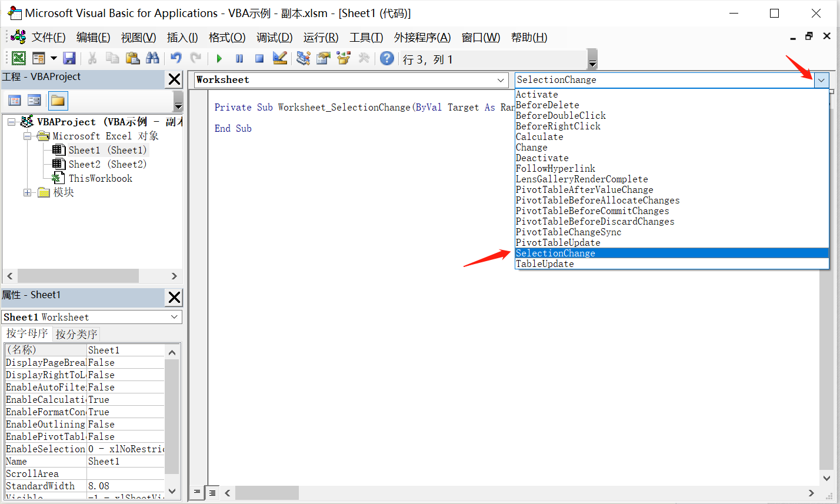The width and height of the screenshot is (840, 504).
Task: Switch to 按分类序 properties tab
Action: point(76,335)
